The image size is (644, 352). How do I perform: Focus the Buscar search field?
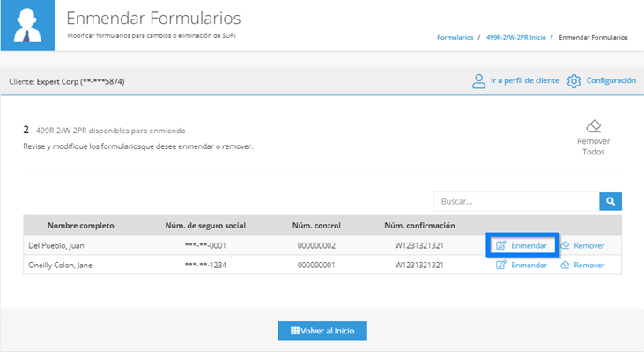point(516,201)
